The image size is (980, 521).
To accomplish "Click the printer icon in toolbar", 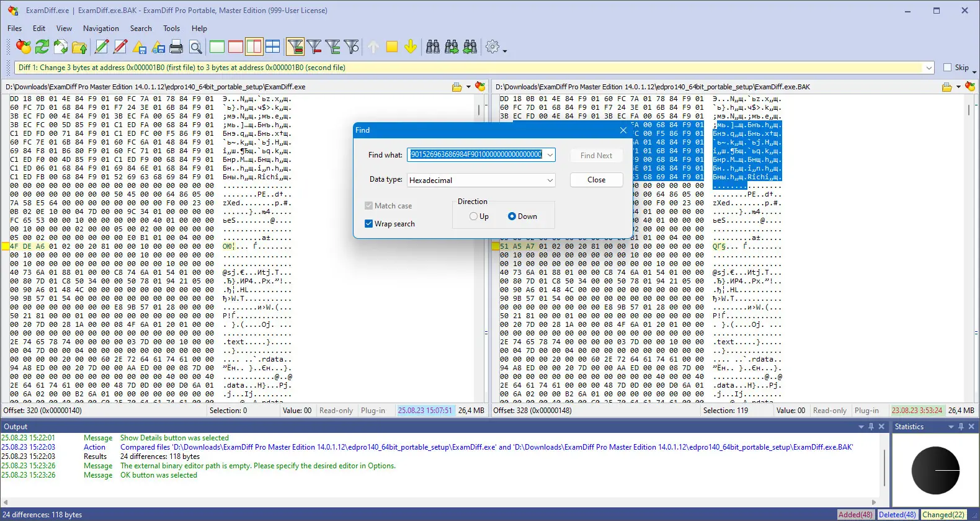I will (x=177, y=47).
